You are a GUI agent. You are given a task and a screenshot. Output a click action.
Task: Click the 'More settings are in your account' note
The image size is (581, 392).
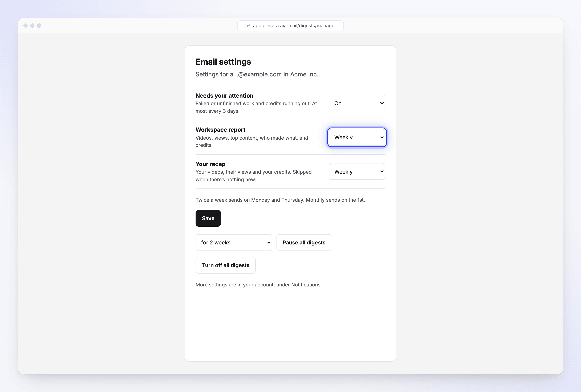tap(259, 285)
